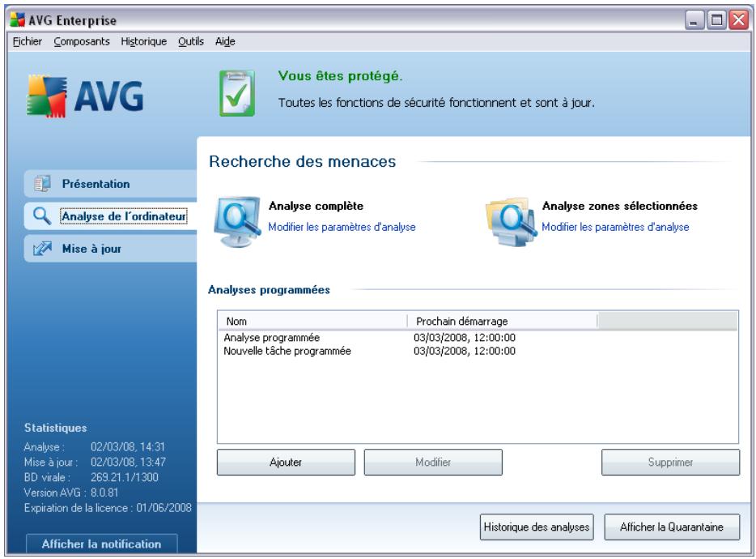Open the Historique menu
This screenshot has width=756, height=559.
(144, 41)
